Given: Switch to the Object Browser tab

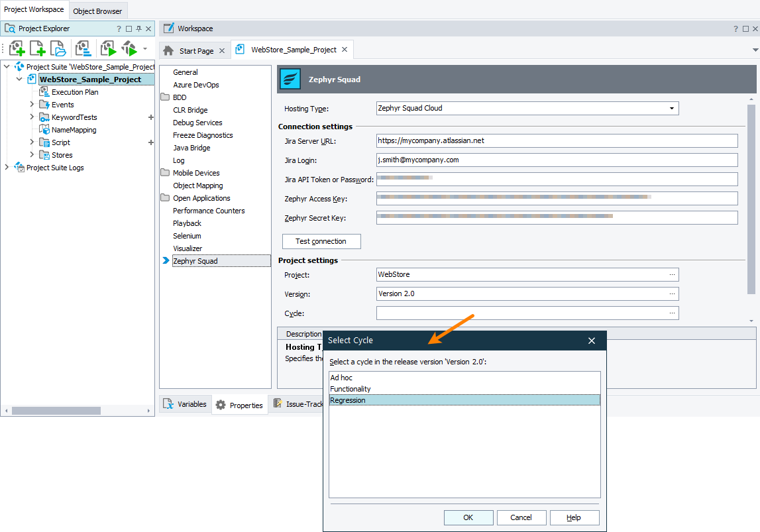Looking at the screenshot, I should 97,11.
